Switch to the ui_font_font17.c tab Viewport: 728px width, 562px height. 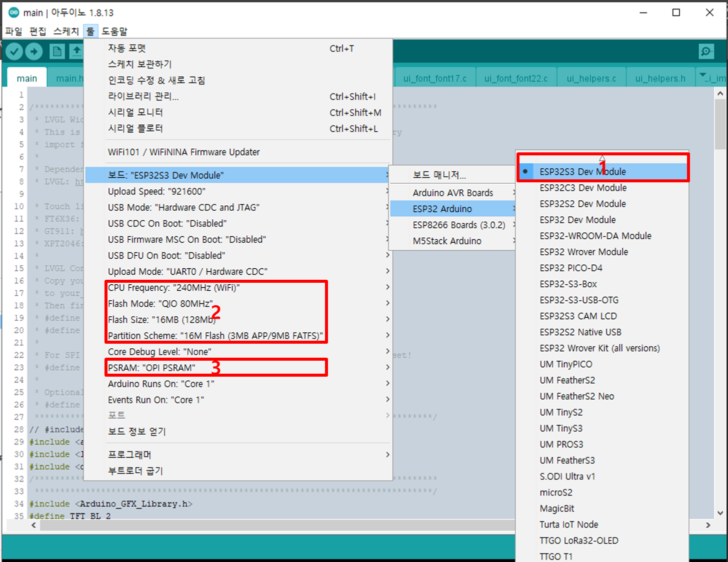(435, 78)
